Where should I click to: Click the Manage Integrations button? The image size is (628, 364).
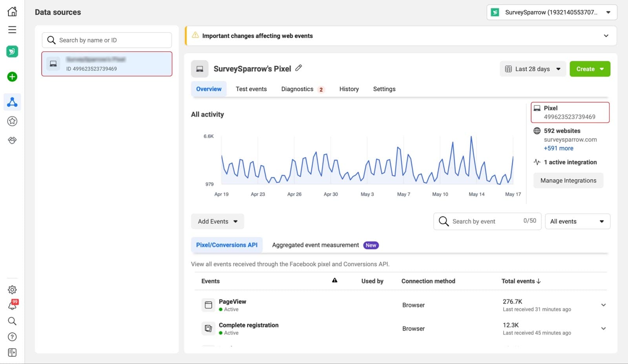(x=568, y=180)
